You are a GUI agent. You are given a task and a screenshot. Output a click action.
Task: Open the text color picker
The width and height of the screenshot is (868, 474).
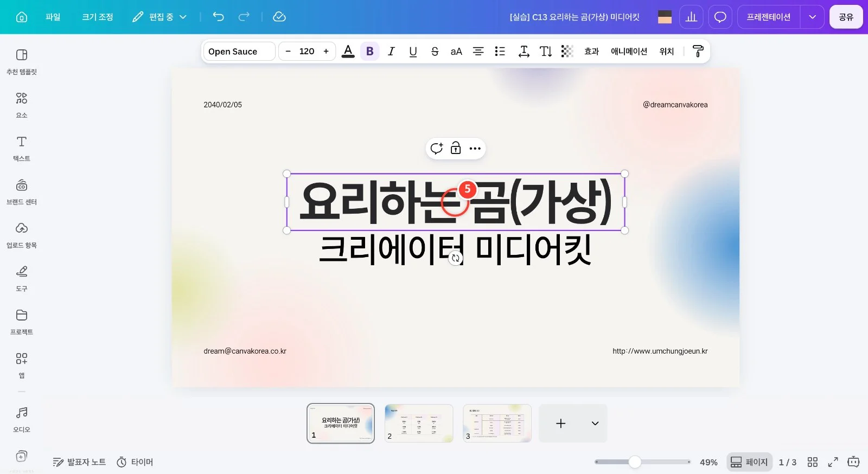[x=348, y=51]
